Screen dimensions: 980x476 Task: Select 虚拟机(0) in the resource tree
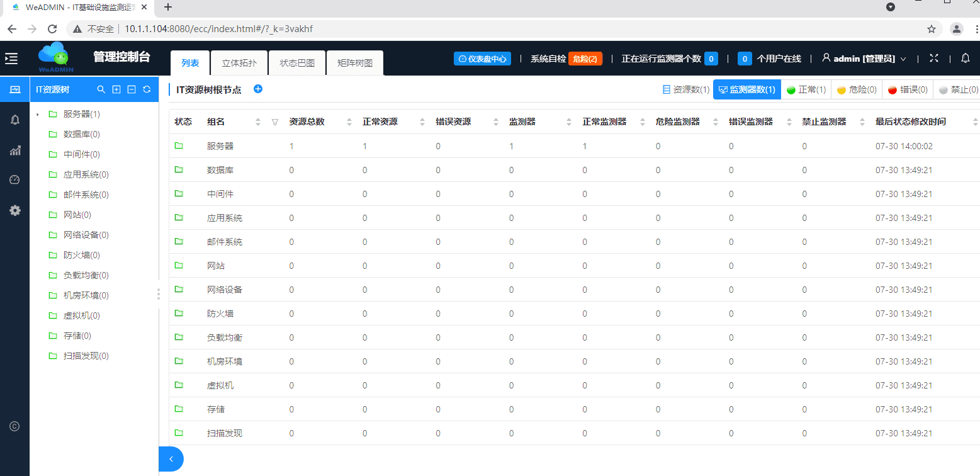click(x=82, y=315)
